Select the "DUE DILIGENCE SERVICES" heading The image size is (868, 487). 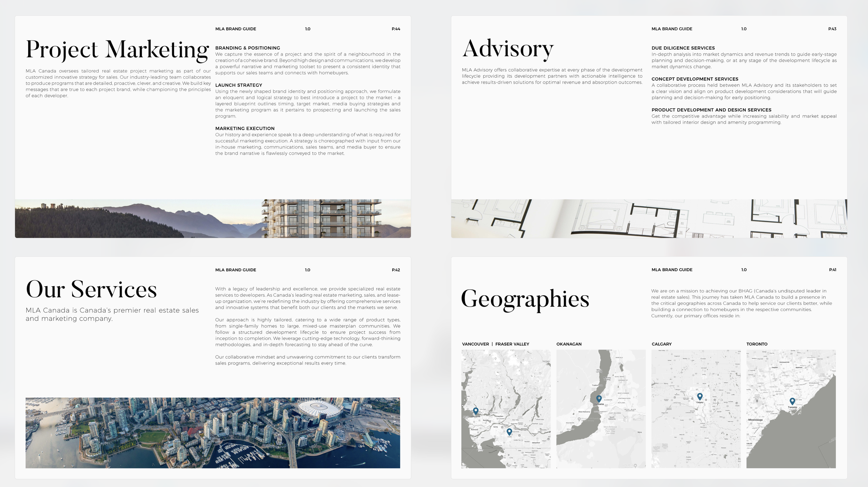683,48
